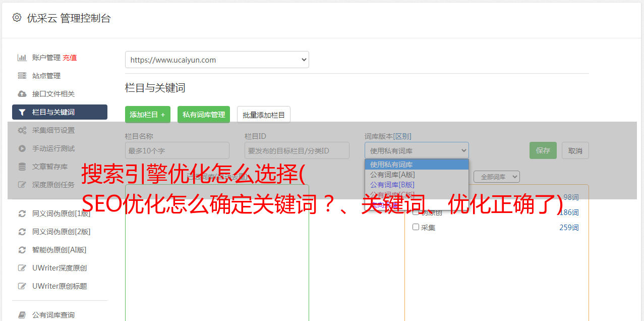
Task: Choose 公有词库[A版] in the dropdown list
Action: (417, 175)
